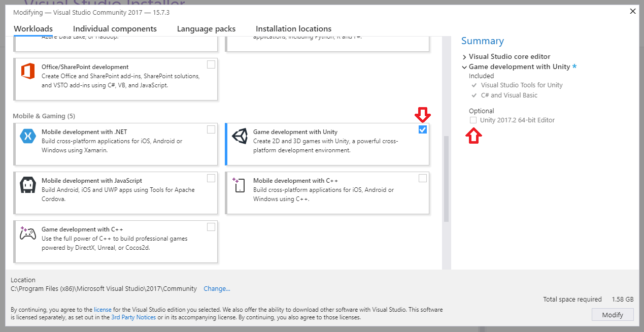
Task: Click the gamepad Game development C++ icon
Action: click(x=28, y=234)
